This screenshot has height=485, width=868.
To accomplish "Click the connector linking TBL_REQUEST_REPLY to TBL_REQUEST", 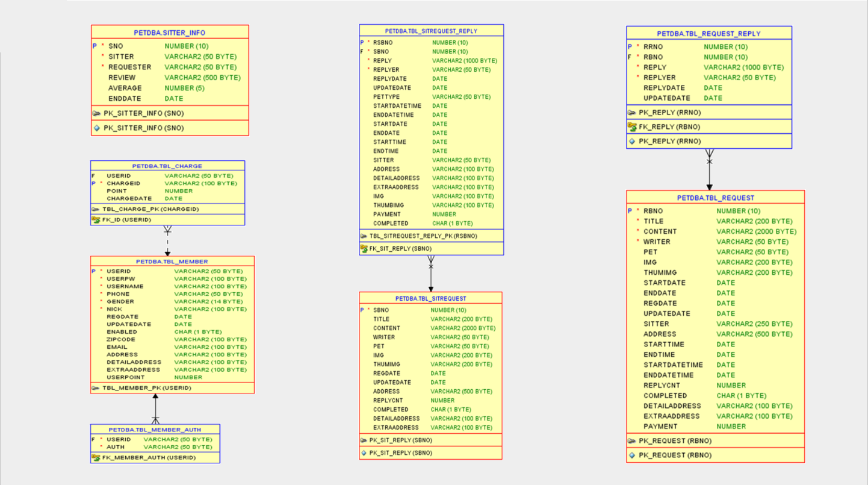I will tap(709, 172).
